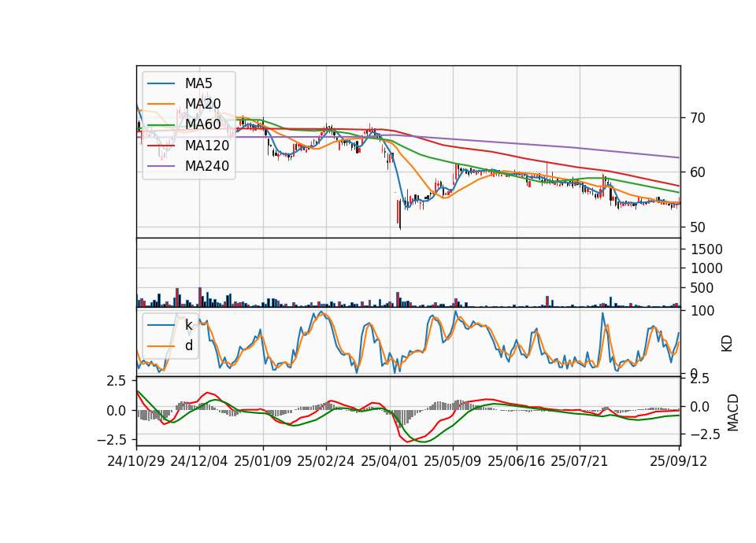756x543 pixels.
Task: Click the 500 volume axis tick label
Action: 702,288
